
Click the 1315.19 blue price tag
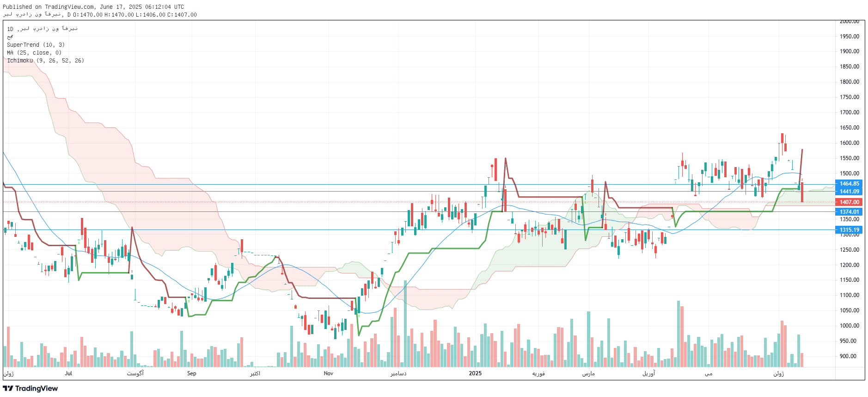tap(849, 230)
